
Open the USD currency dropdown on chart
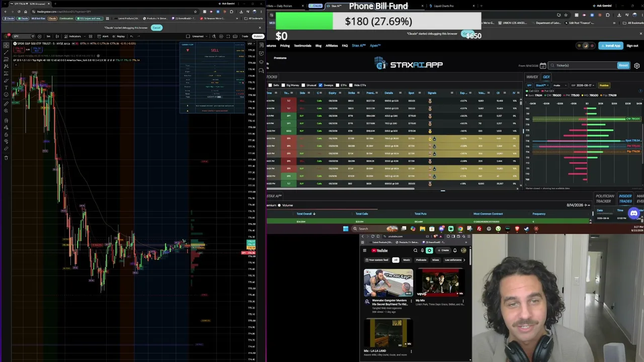pyautogui.click(x=251, y=44)
